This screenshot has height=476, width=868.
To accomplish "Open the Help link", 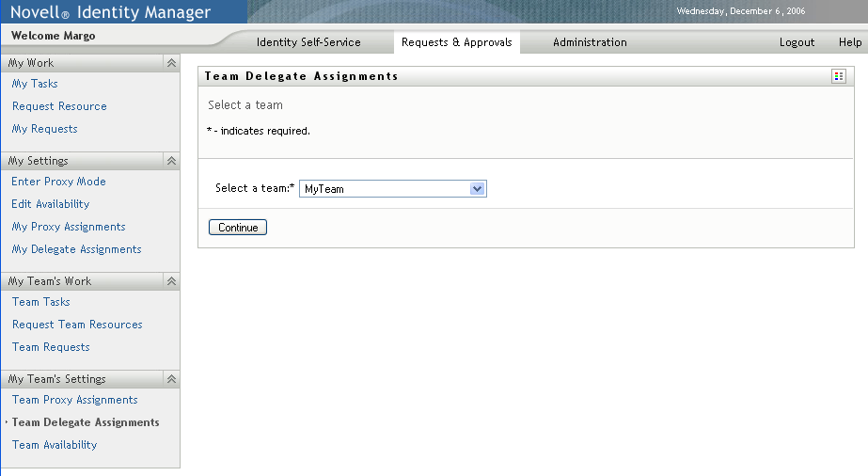I will (x=850, y=42).
